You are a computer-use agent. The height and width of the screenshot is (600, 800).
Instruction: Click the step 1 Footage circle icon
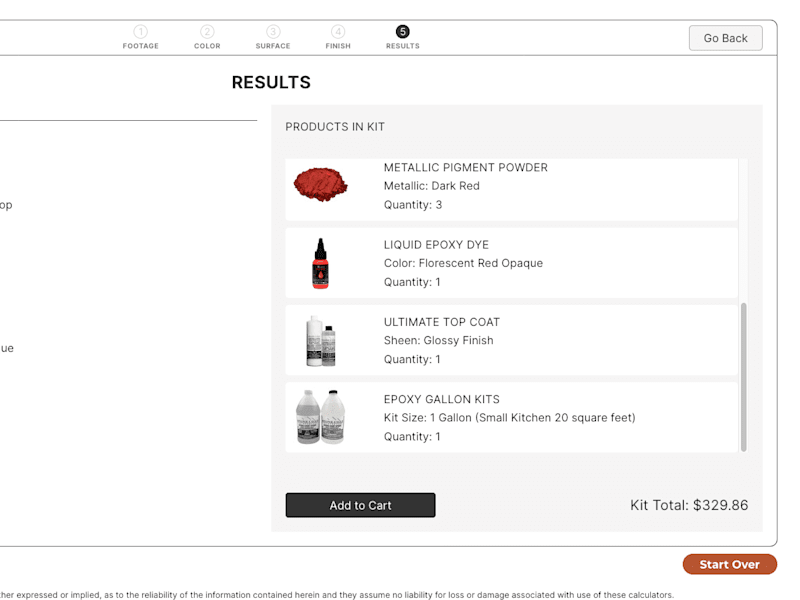coord(140,32)
